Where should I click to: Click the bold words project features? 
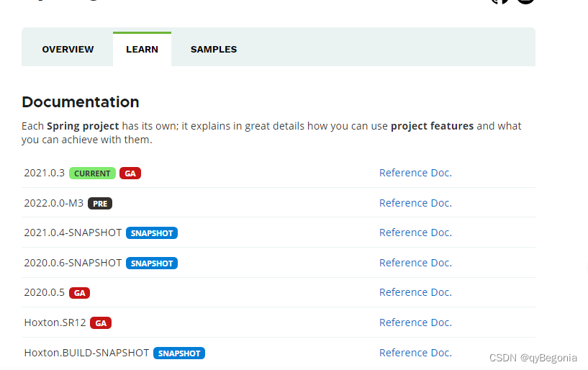tap(432, 127)
